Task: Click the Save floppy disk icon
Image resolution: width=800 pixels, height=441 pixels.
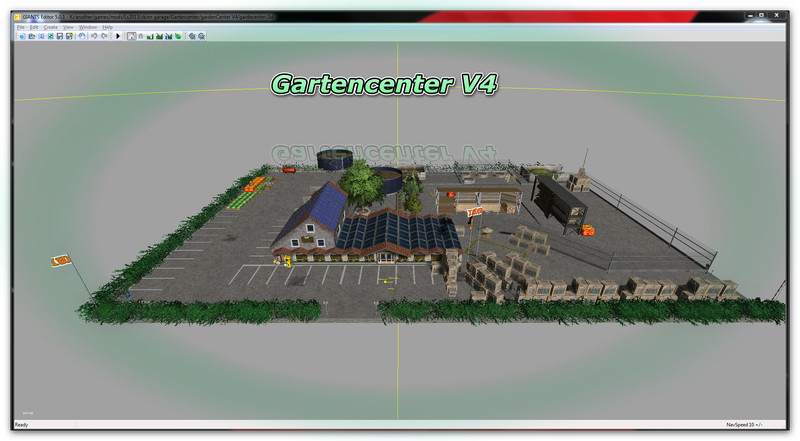Action: tap(60, 36)
